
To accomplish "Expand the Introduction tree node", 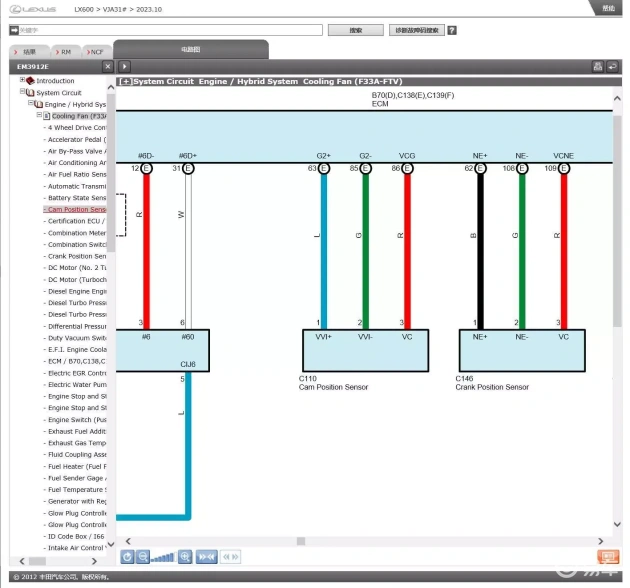I will click(22, 81).
